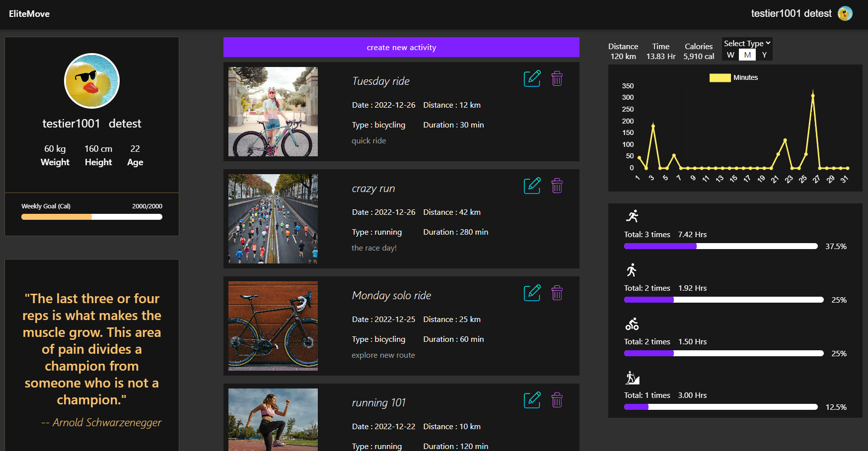Click the edit pencil for crazy run
The width and height of the screenshot is (868, 451).
pos(532,186)
